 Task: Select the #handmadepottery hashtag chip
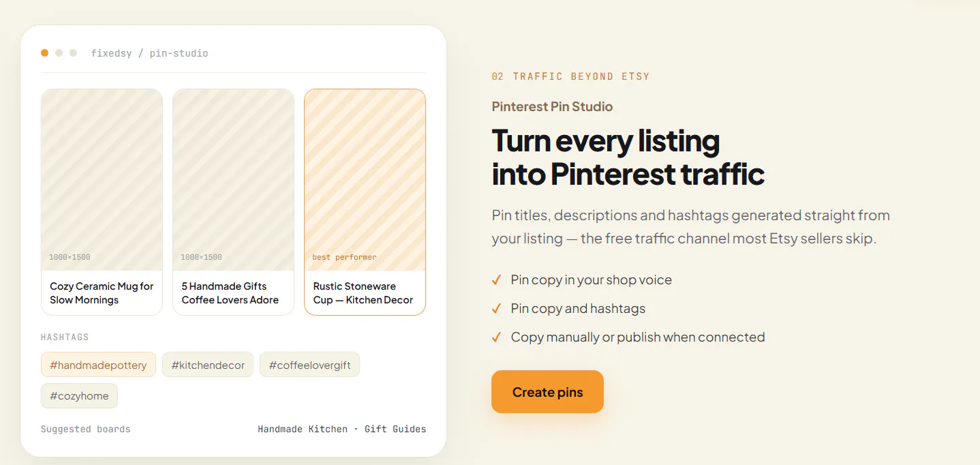(98, 365)
